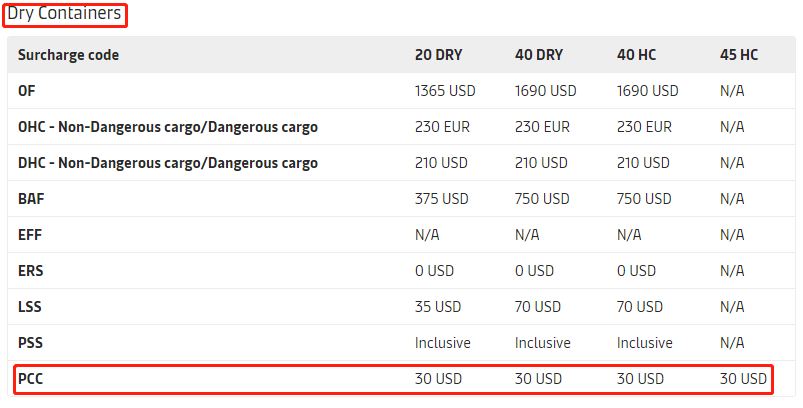Select the PCC 30 USD value under 45 HC

point(743,379)
